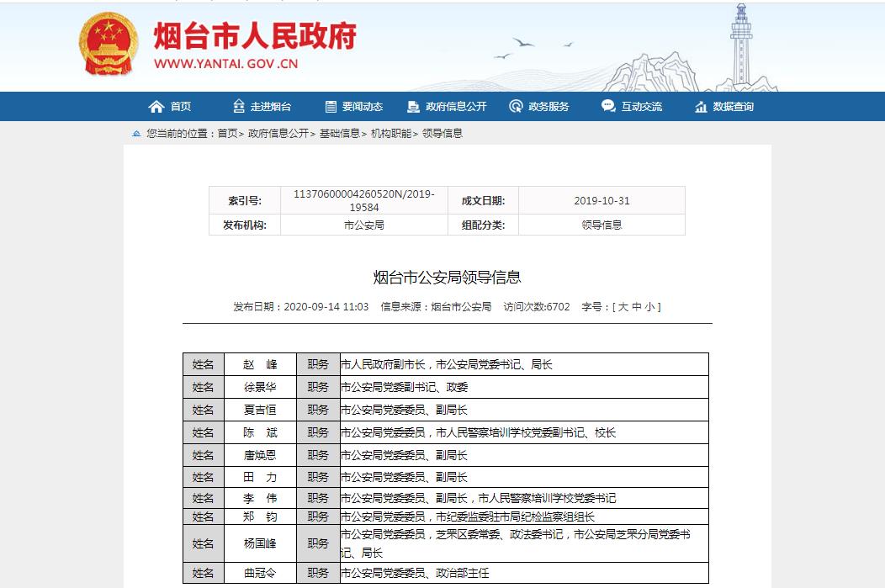Click the name 徐景华
This screenshot has height=588, width=885.
pyautogui.click(x=260, y=387)
